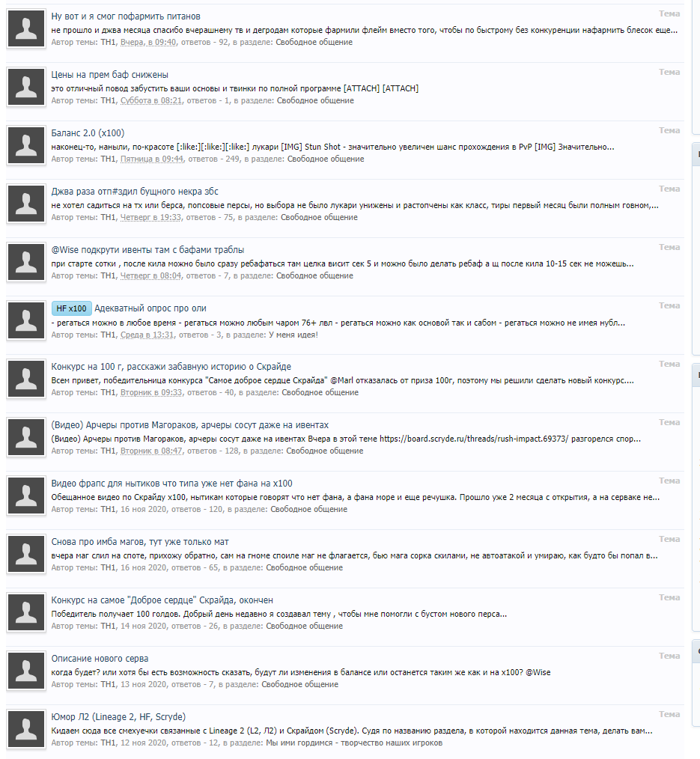Open thread "Ну вот и я смог пофармить питанов"
The height and width of the screenshot is (759, 700).
coord(126,16)
